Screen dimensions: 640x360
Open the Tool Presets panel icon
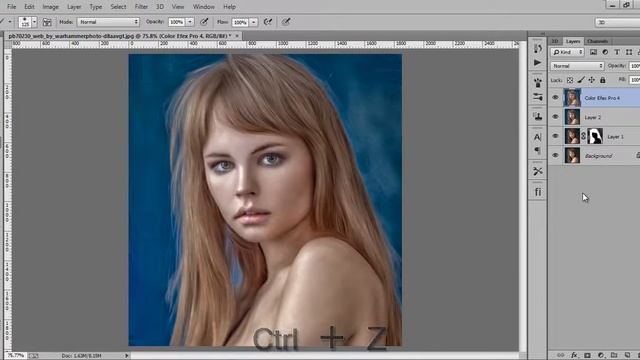click(x=538, y=171)
